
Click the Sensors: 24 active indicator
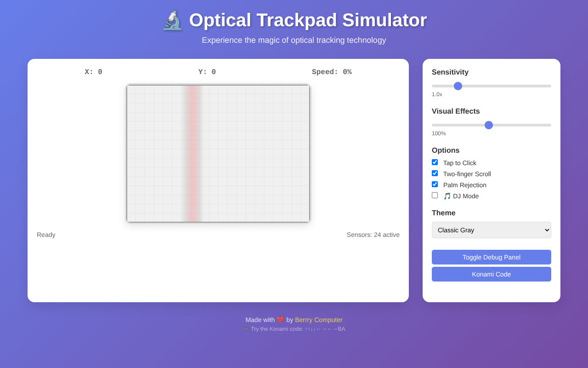click(373, 235)
